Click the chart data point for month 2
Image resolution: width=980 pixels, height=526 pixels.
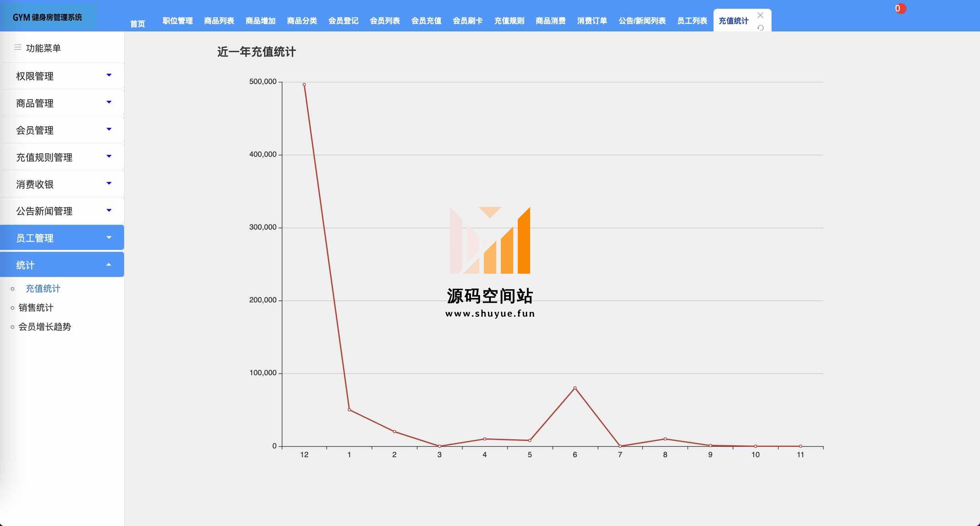point(395,432)
